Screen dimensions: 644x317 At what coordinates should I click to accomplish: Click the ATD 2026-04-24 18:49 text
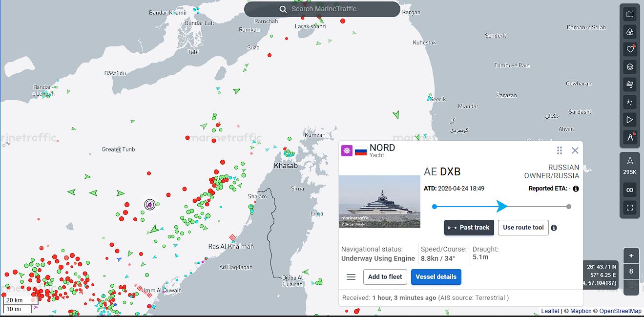tap(454, 189)
